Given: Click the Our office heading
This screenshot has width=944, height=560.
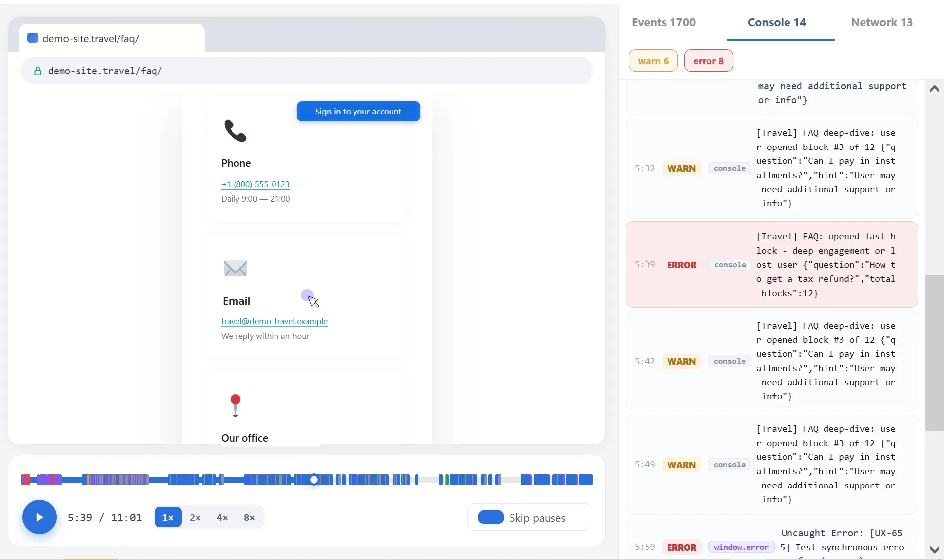Looking at the screenshot, I should (x=244, y=438).
